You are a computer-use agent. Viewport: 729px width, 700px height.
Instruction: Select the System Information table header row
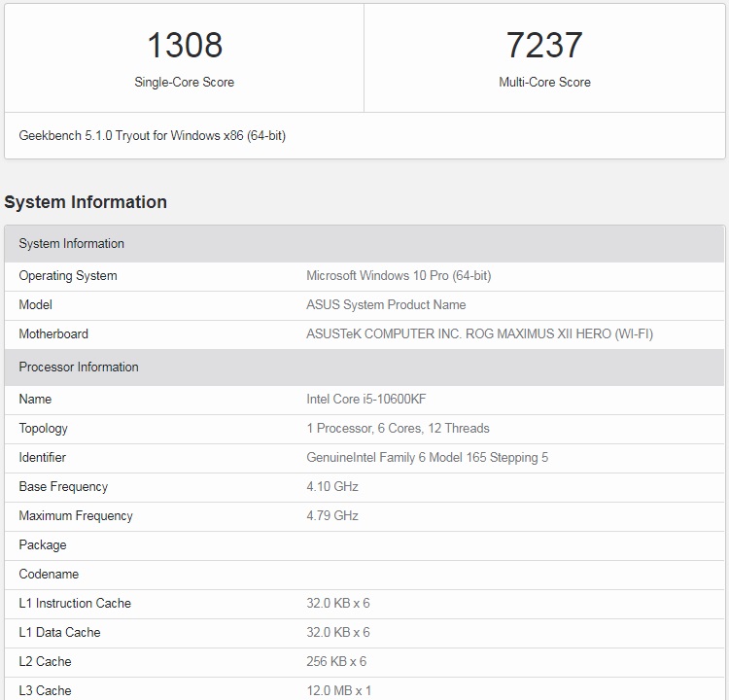tap(364, 244)
